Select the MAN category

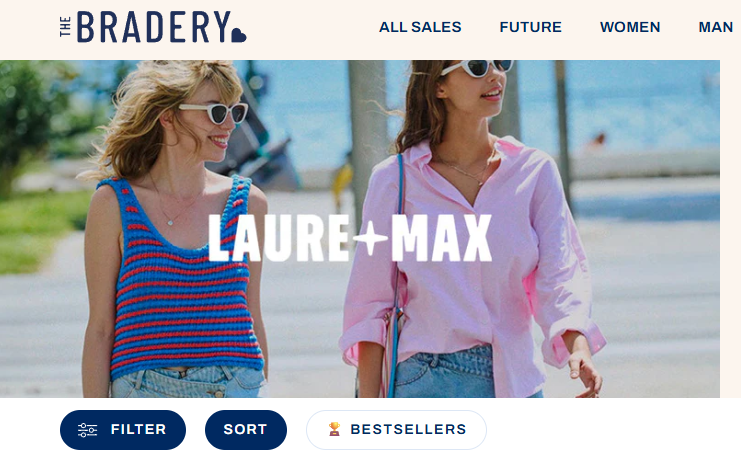(x=715, y=27)
